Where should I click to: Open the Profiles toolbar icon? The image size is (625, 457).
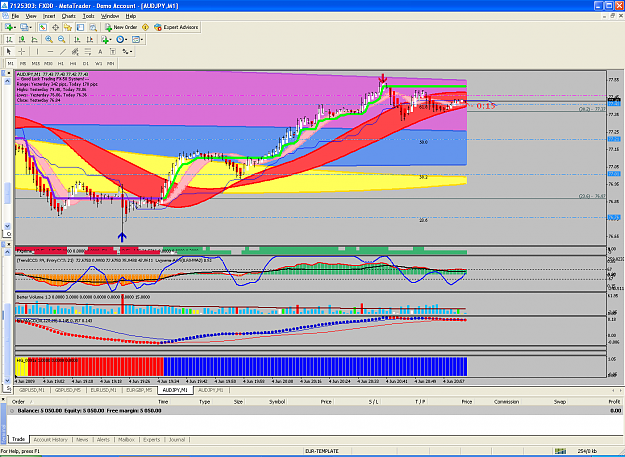pos(25,27)
